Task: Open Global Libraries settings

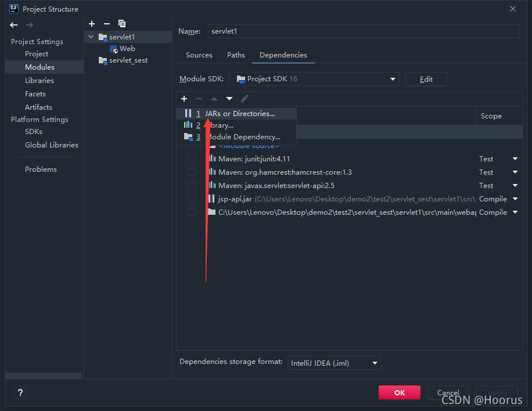Action: [52, 145]
